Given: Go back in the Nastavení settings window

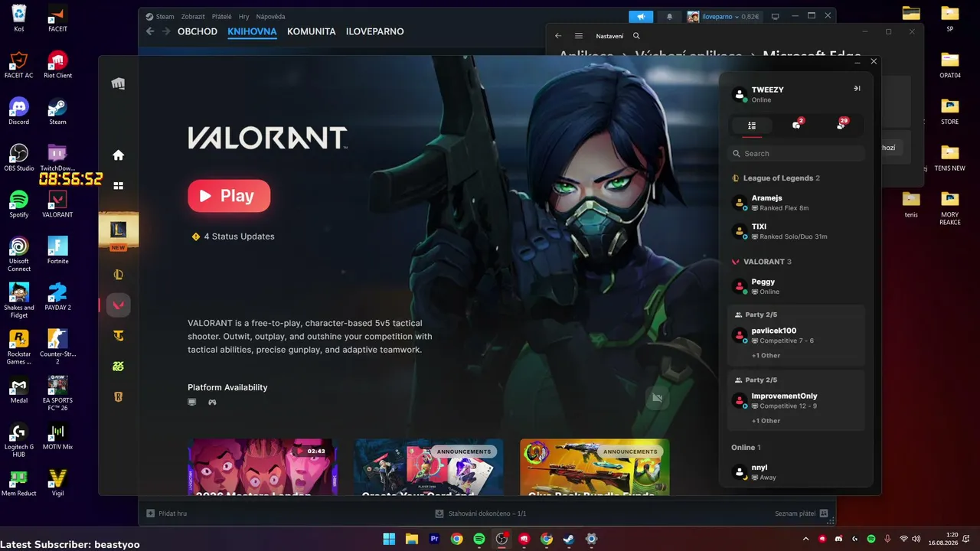Looking at the screenshot, I should click(558, 36).
